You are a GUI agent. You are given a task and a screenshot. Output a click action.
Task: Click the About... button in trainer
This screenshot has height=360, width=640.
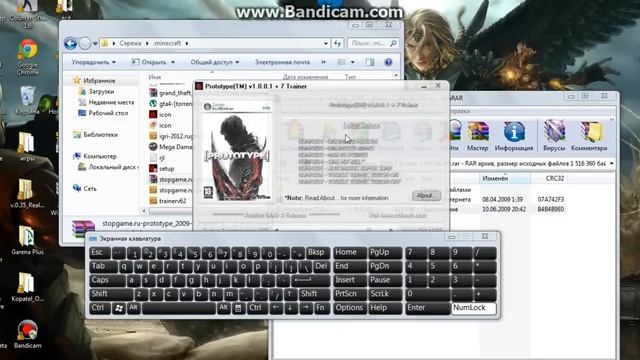426,196
